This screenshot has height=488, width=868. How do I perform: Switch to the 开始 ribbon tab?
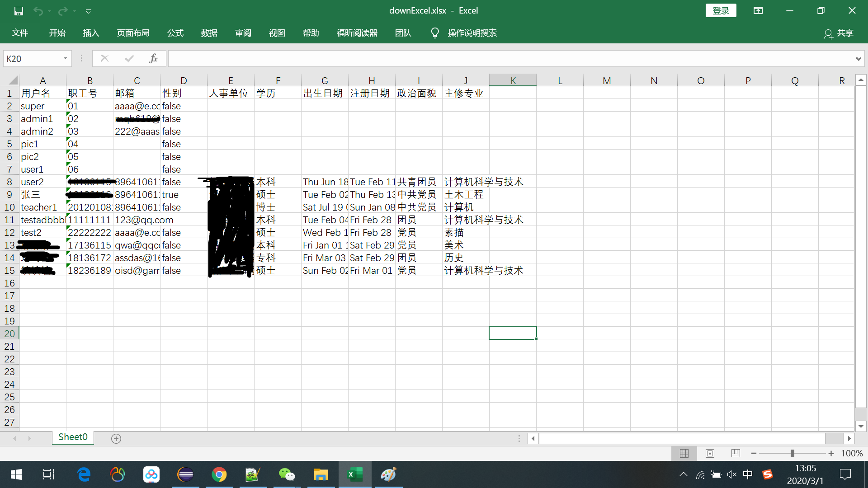coord(57,33)
